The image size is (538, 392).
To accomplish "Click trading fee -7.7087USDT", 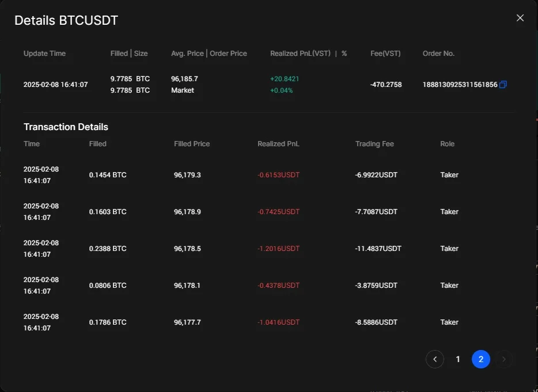I will [376, 212].
